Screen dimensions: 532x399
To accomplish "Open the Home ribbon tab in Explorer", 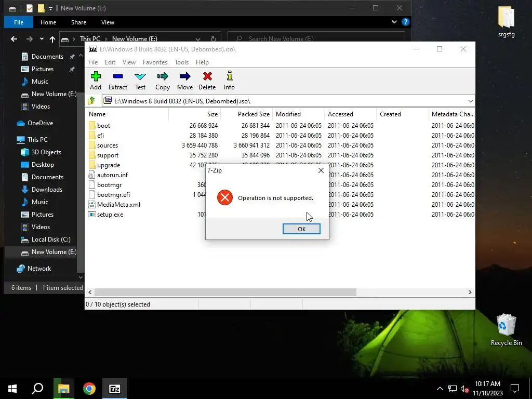I will tap(48, 22).
